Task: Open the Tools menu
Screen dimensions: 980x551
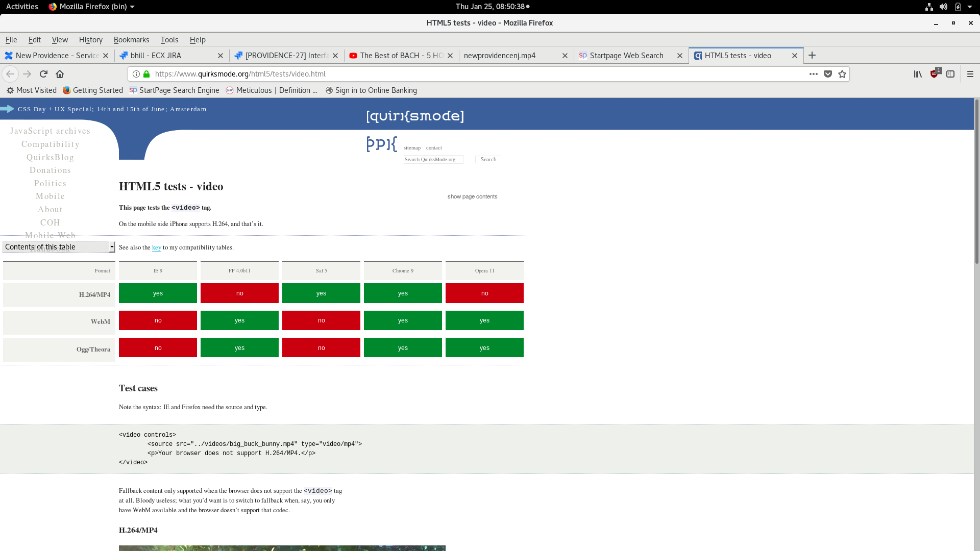Action: (x=169, y=40)
